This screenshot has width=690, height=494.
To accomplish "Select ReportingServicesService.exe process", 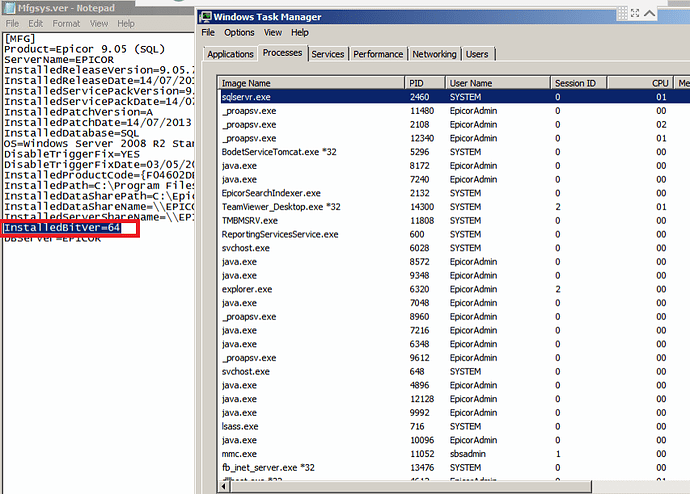I will [x=455, y=234].
